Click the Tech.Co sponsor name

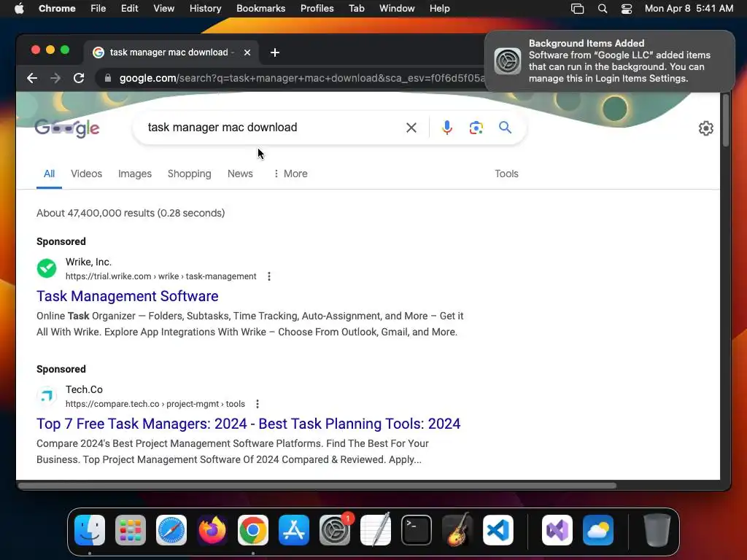[84, 389]
